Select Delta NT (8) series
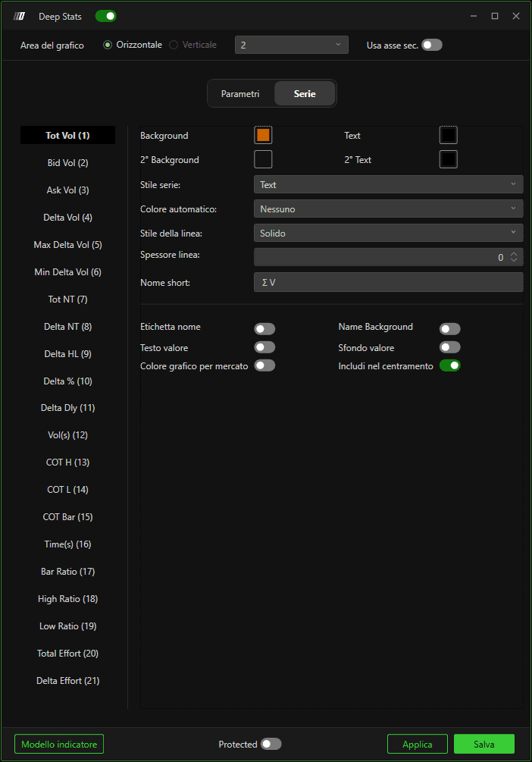 pyautogui.click(x=67, y=327)
